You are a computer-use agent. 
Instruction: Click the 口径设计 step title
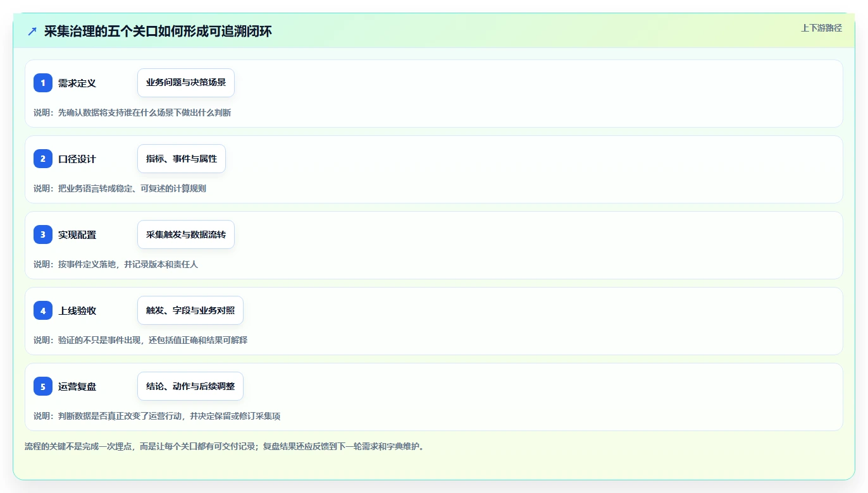[77, 159]
